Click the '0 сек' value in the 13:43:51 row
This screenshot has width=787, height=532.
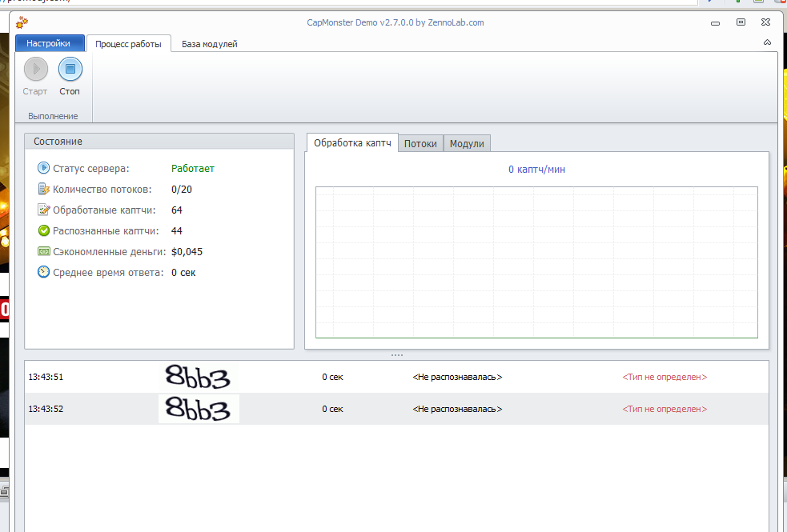click(332, 377)
